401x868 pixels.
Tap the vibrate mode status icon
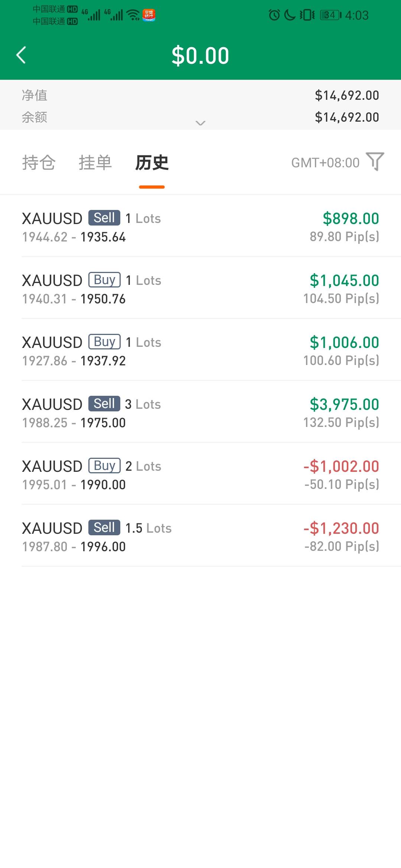point(307,15)
